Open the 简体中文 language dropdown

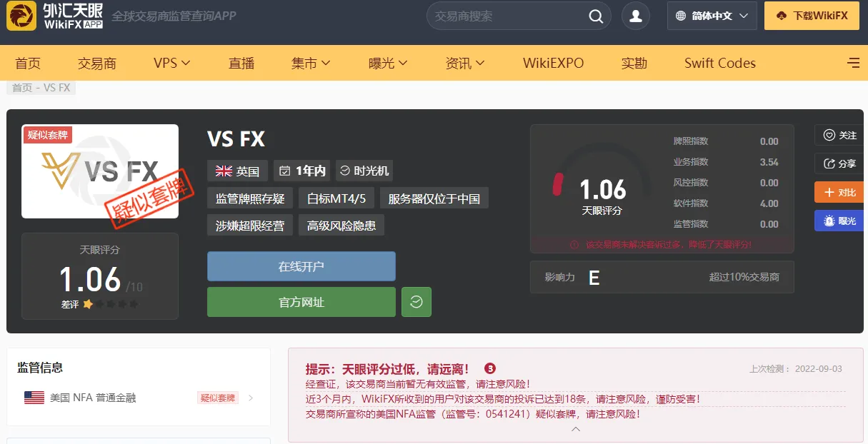712,16
